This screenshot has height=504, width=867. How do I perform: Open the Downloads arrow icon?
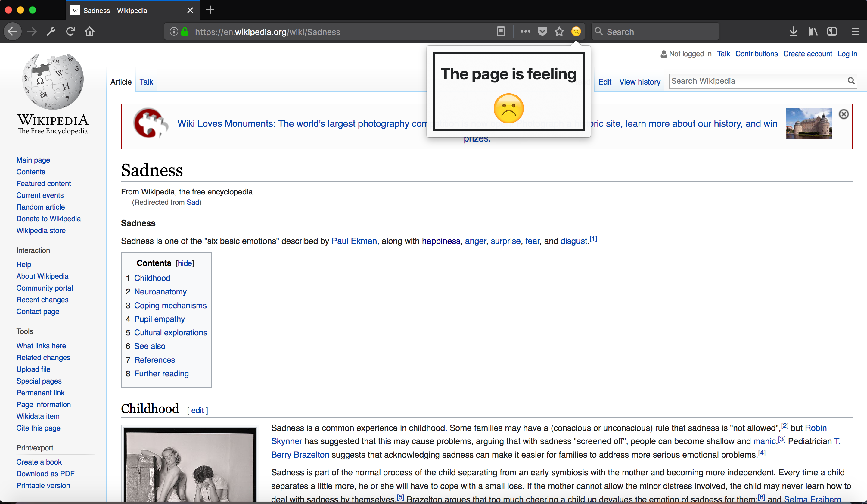coord(793,32)
